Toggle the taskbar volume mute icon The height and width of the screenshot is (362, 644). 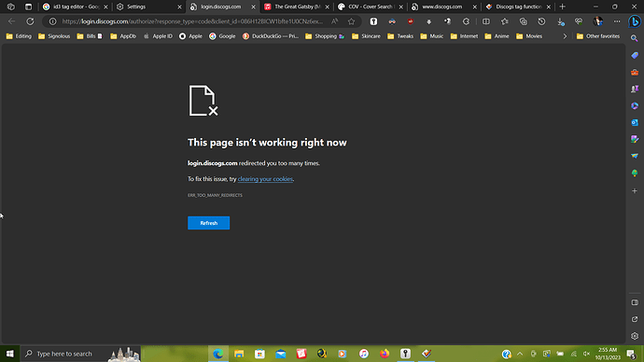coord(586,354)
